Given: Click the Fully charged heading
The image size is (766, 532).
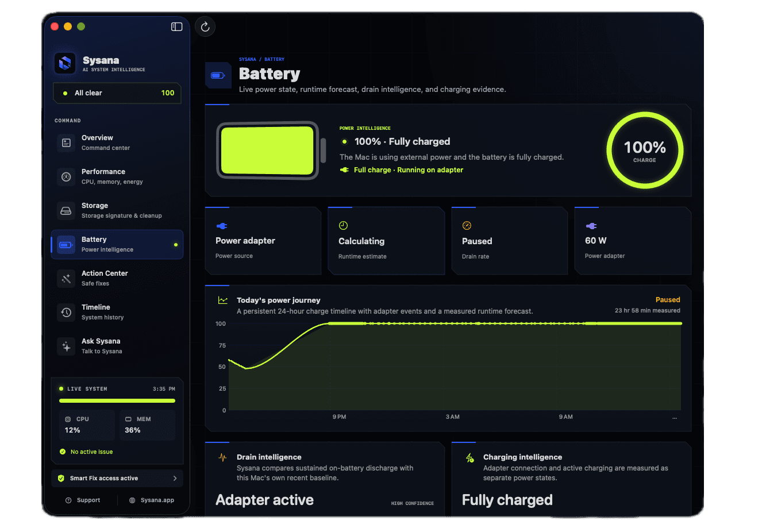Looking at the screenshot, I should pyautogui.click(x=507, y=500).
